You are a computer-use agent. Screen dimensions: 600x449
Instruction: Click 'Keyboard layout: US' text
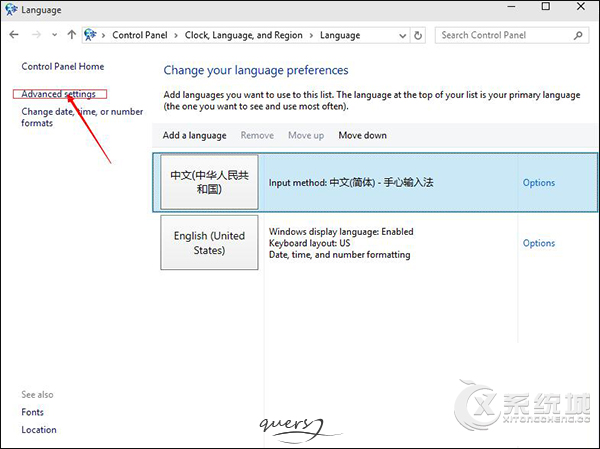[309, 243]
